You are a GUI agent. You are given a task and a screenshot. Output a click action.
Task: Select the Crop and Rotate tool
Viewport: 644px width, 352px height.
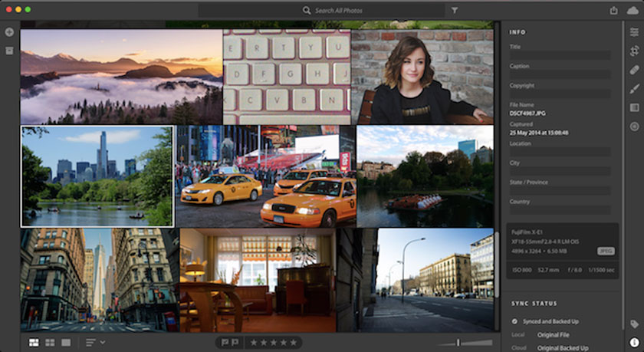[634, 51]
